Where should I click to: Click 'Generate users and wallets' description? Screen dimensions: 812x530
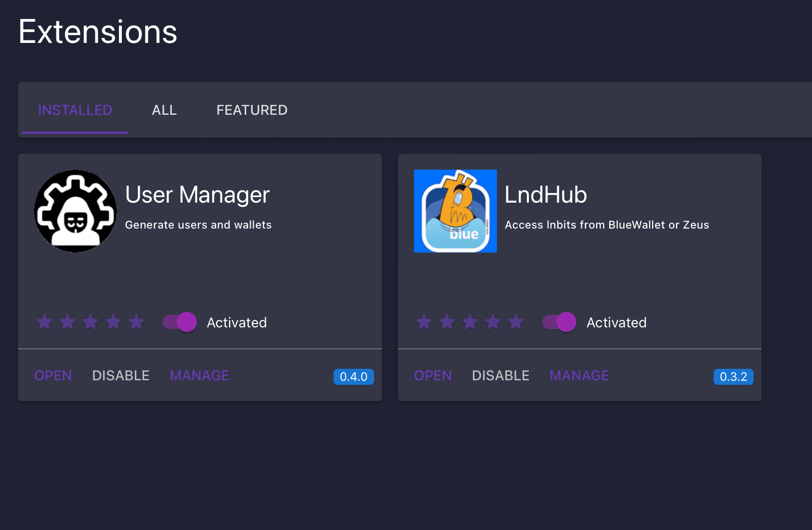point(198,225)
